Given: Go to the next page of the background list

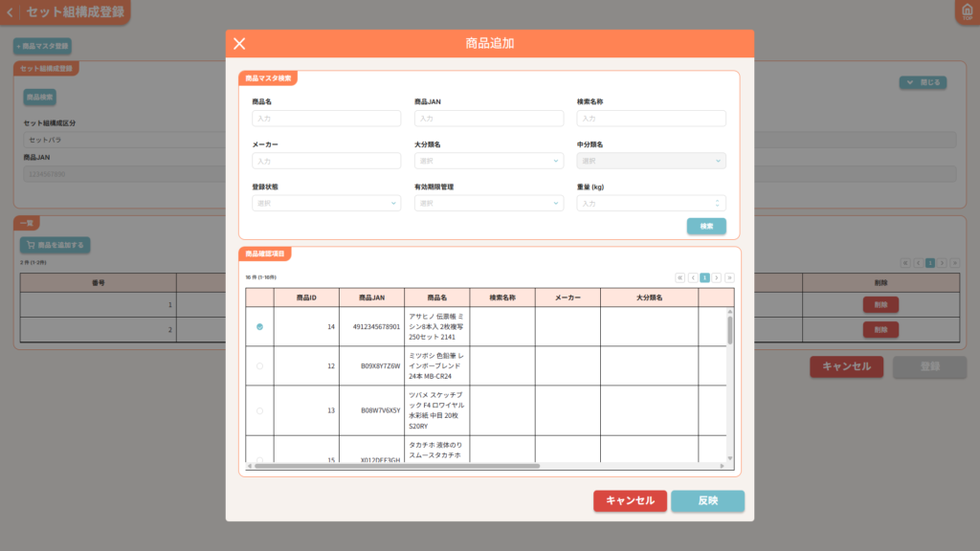Looking at the screenshot, I should coord(943,263).
